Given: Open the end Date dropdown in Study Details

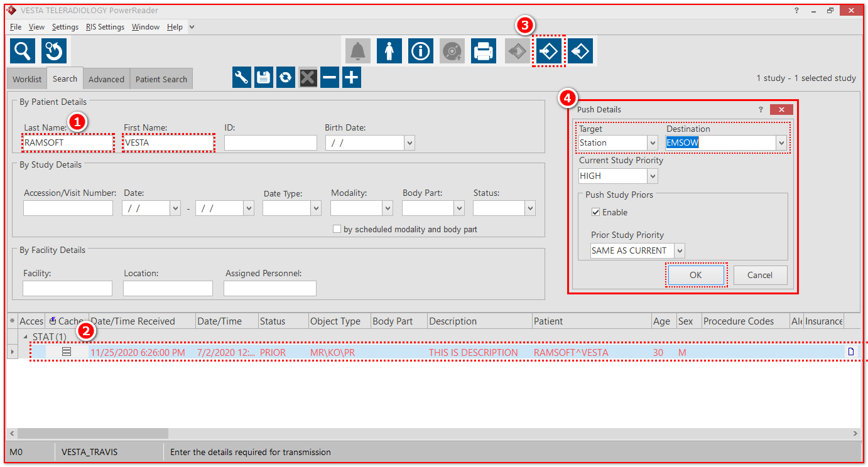Looking at the screenshot, I should point(249,208).
